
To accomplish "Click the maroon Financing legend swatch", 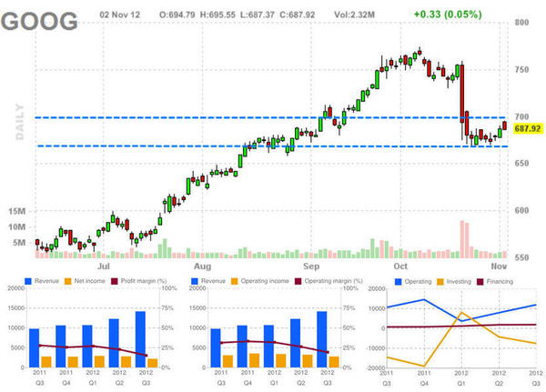I will 480,282.
